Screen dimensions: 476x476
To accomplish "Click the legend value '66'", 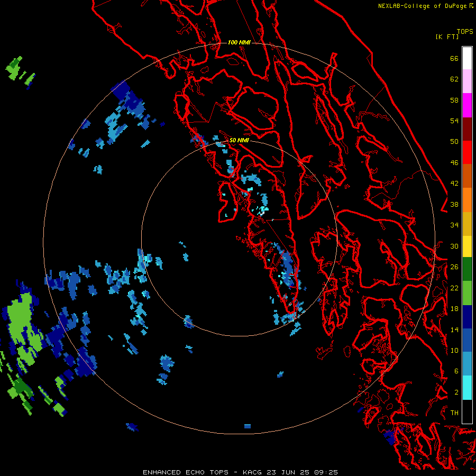I will 454,58.
